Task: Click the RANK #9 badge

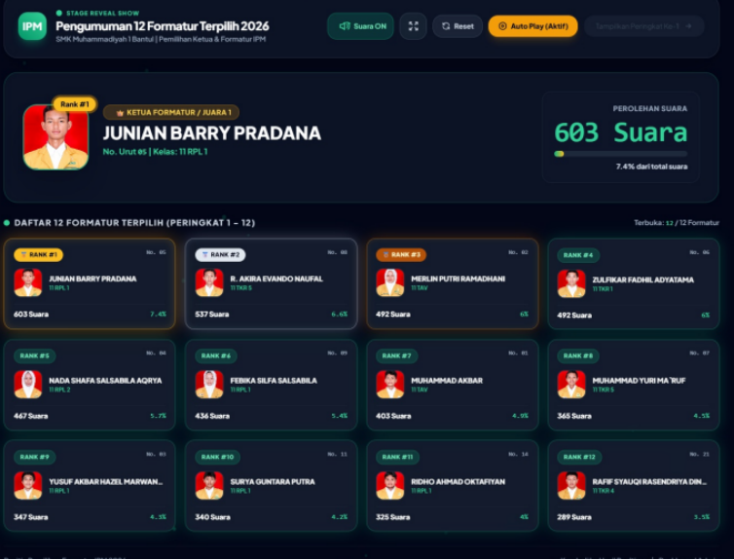Action: [35, 457]
